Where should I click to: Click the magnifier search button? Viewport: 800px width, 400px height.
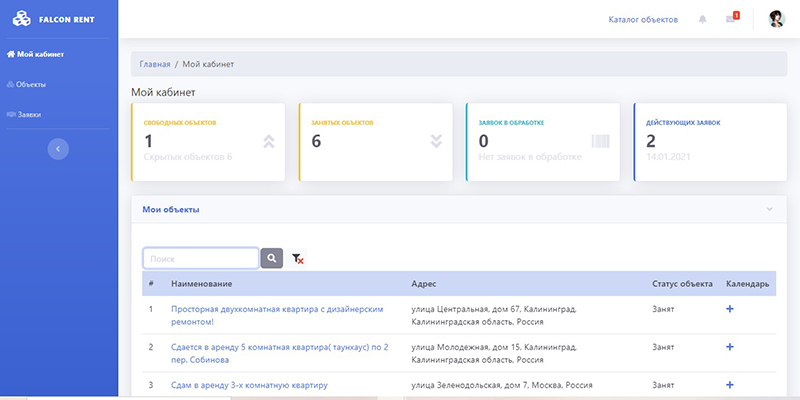point(271,259)
